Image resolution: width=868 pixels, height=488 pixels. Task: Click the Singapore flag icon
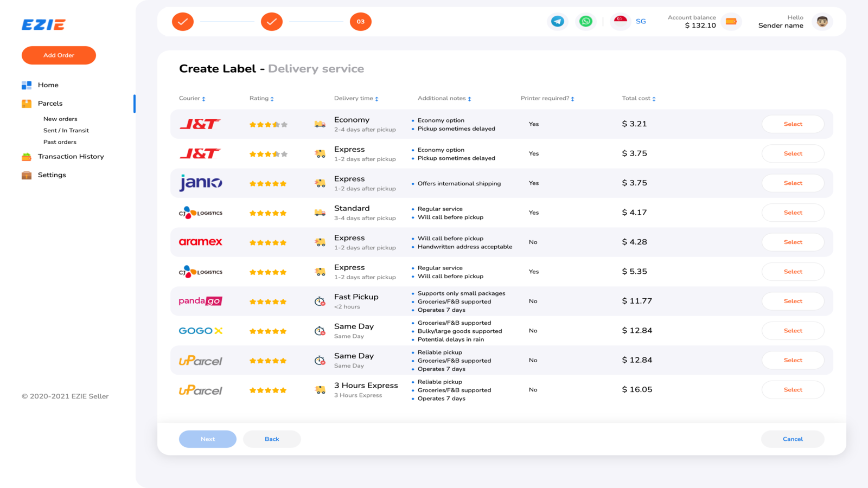(x=620, y=21)
